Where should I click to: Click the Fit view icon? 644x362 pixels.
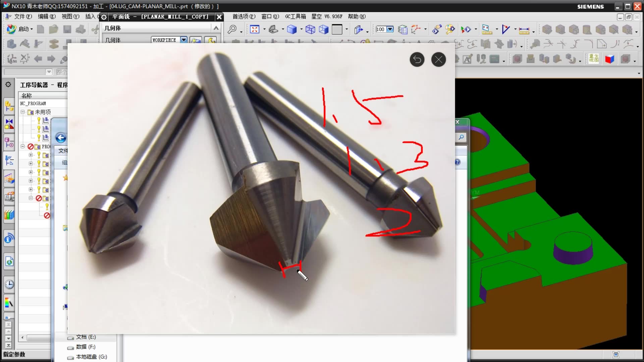[x=255, y=29]
